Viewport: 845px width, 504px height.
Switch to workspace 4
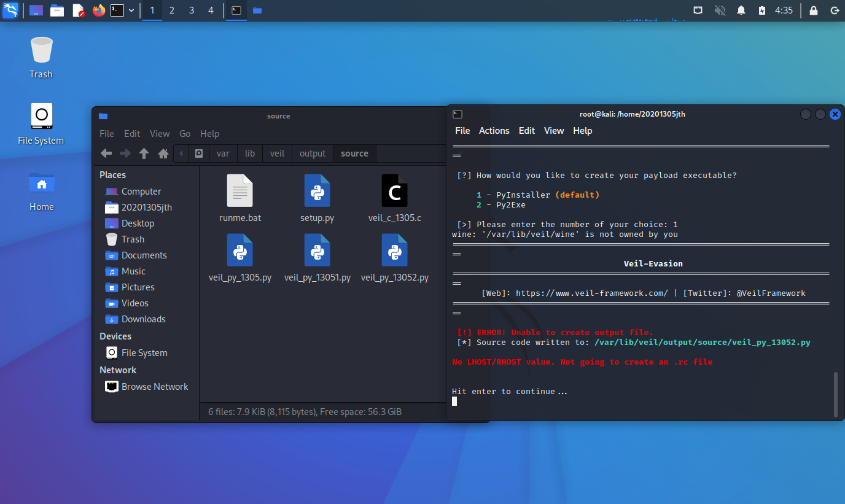pos(211,10)
